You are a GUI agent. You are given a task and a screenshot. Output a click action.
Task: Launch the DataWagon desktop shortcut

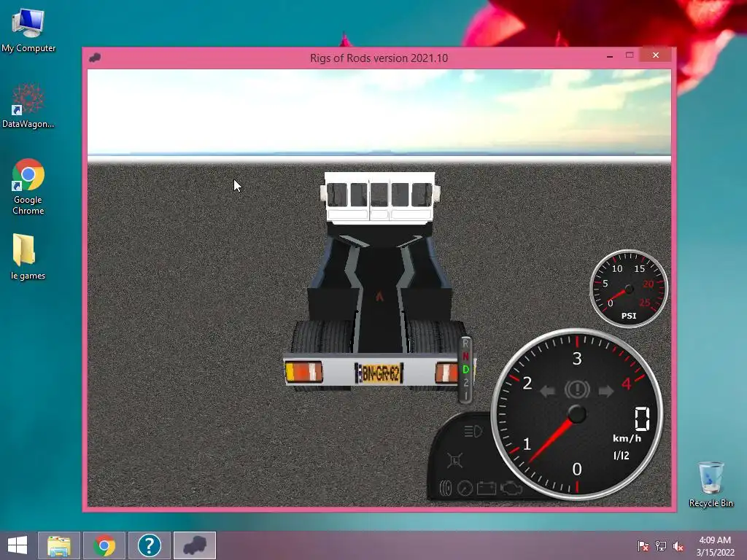[28, 106]
